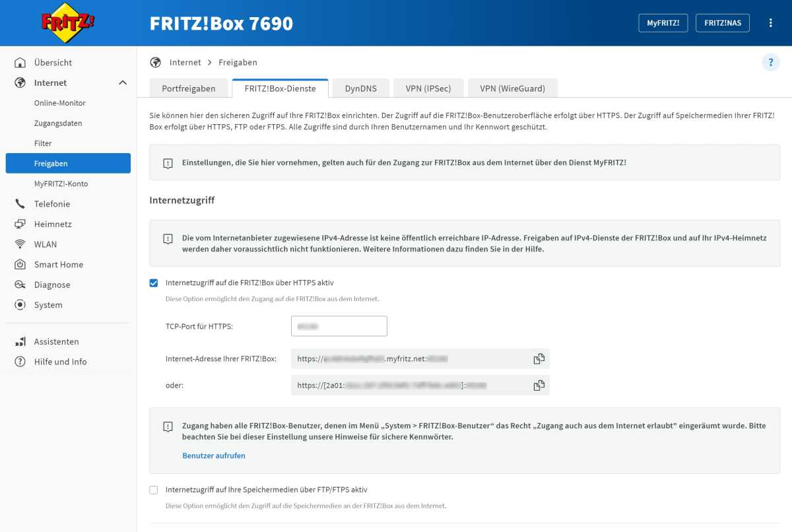
Task: Click the Internet globe icon in sidebar
Action: tap(20, 83)
